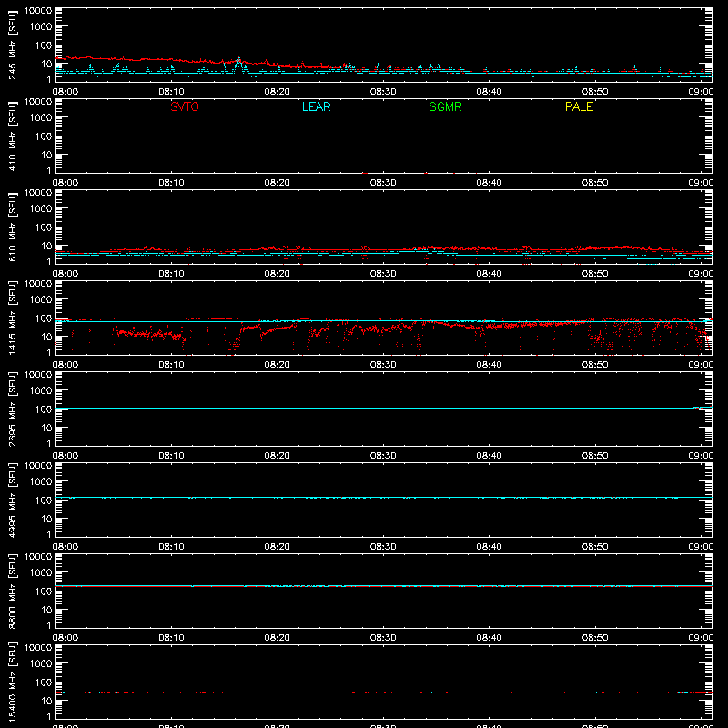Click the 100 tick of the 2695 MHz panel

point(44,409)
